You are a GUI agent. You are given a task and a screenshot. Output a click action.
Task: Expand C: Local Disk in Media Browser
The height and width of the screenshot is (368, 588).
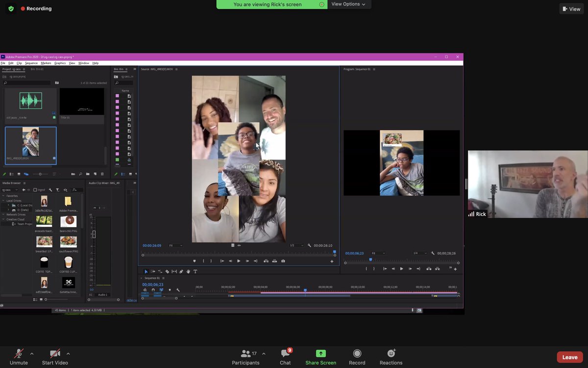click(8, 205)
